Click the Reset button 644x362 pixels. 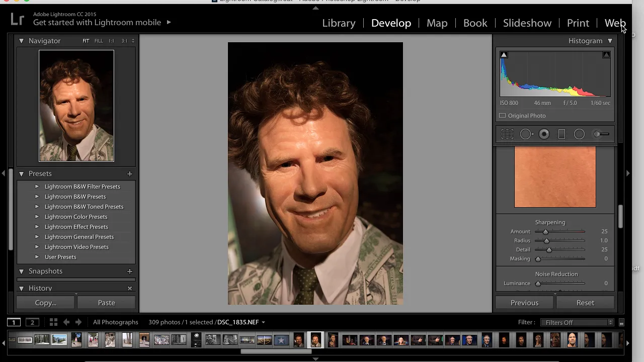tap(585, 303)
